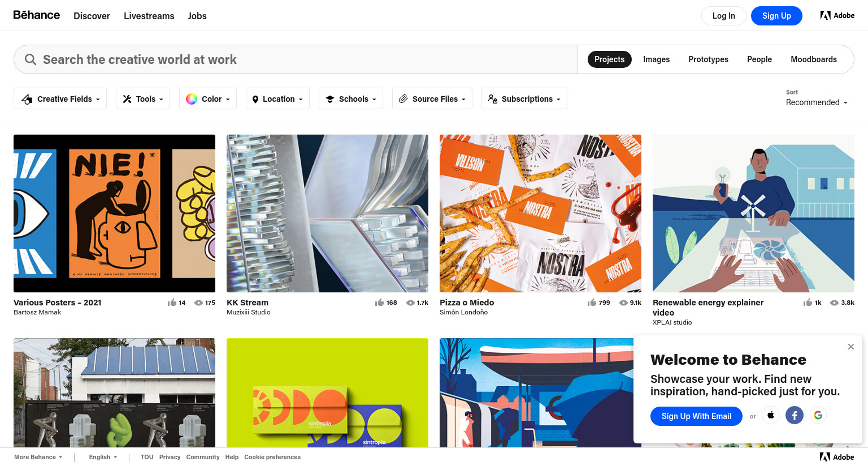Image resolution: width=868 pixels, height=466 pixels.
Task: Open the Pizza o Miedo thumbnail
Action: point(540,213)
